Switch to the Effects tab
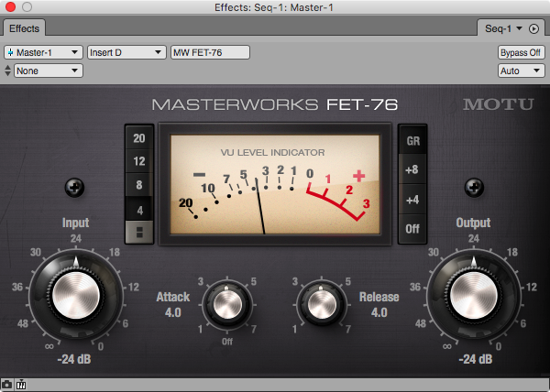This screenshot has height=392, width=550. coord(24,28)
